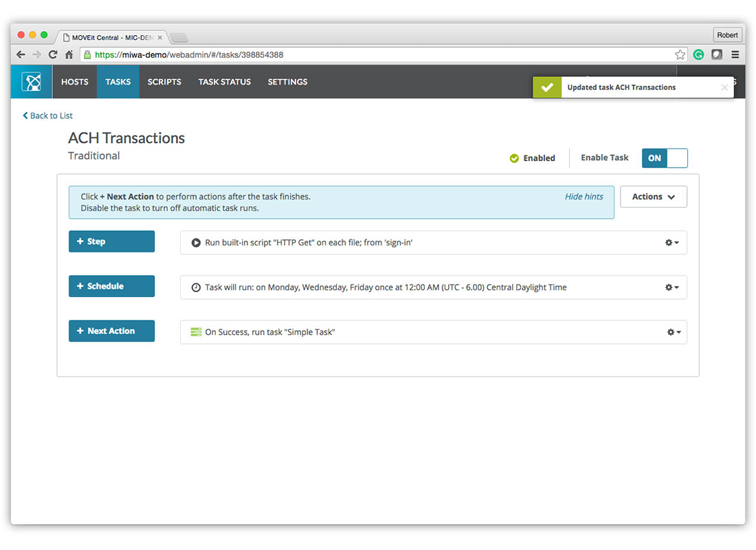Click the browser address bar
This screenshot has height=550, width=756.
click(378, 55)
